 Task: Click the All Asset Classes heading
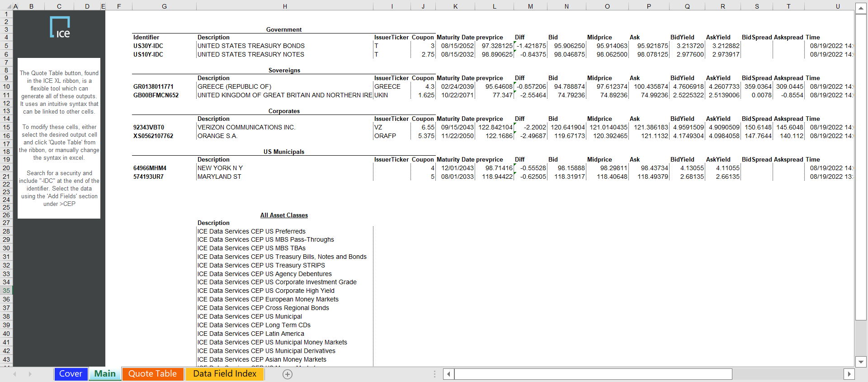(284, 215)
